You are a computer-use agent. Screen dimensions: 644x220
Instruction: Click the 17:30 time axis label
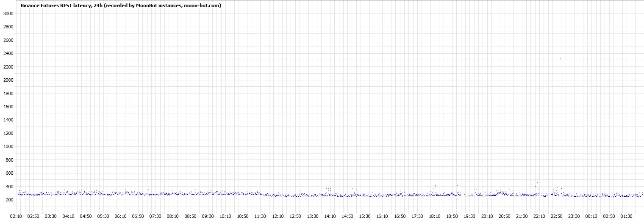(x=417, y=216)
